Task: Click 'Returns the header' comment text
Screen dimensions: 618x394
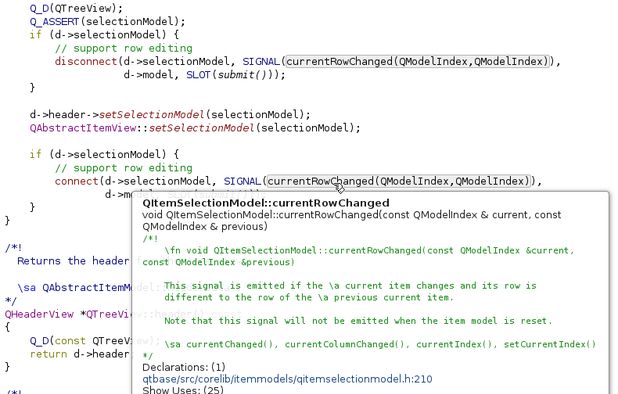Action: pyautogui.click(x=73, y=261)
